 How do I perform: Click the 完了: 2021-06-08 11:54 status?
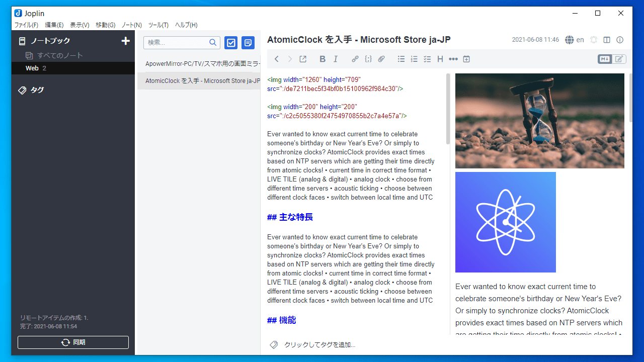48,327
